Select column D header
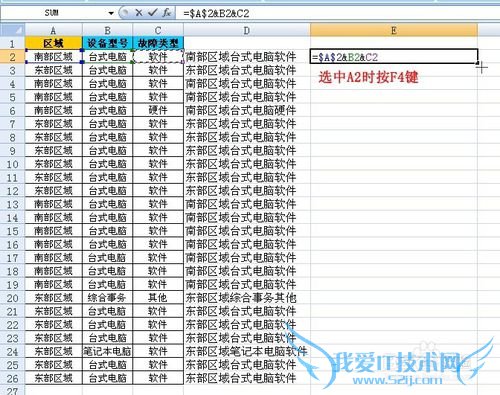Viewport: 500px width, 395px height. (247, 31)
